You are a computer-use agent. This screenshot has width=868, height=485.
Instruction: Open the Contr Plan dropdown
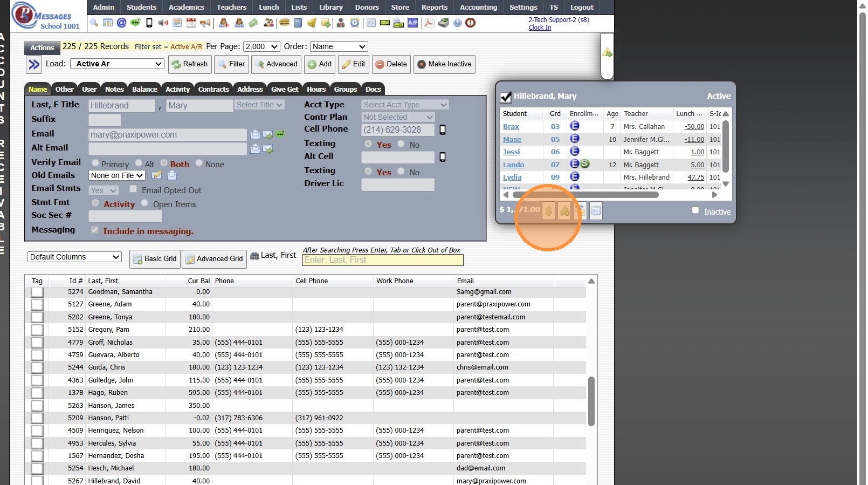pyautogui.click(x=398, y=117)
